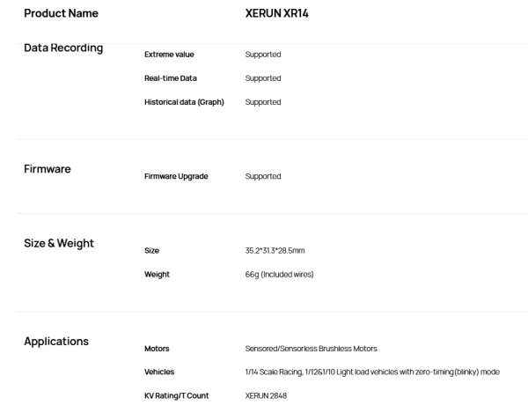The image size is (528, 420).
Task: Select the Applications section heading
Action: (56, 342)
